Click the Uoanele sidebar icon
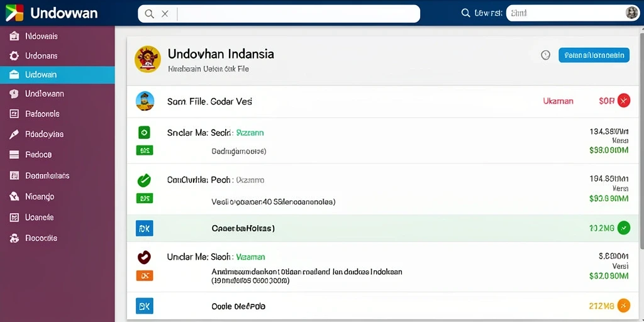Viewport: 644px width, 322px height. coord(14,217)
